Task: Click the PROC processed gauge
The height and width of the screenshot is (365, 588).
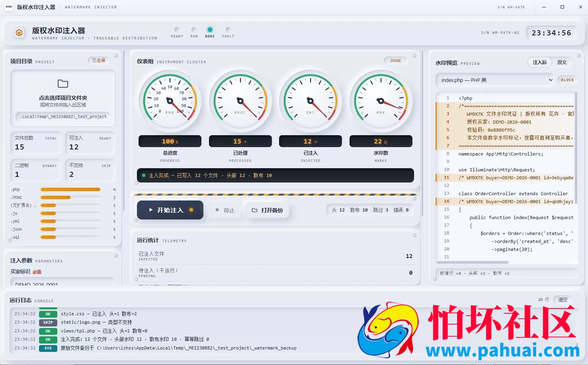Action: [x=240, y=101]
